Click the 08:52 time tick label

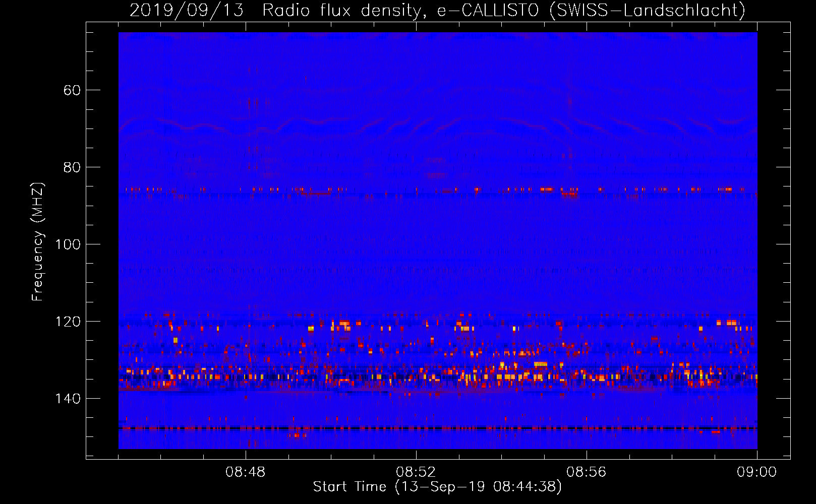click(x=416, y=472)
